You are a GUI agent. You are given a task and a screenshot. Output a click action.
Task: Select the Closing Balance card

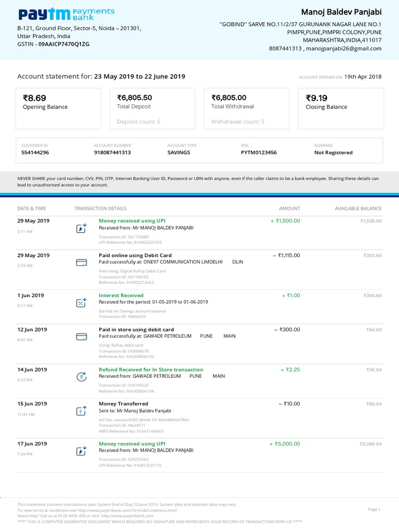point(341,108)
